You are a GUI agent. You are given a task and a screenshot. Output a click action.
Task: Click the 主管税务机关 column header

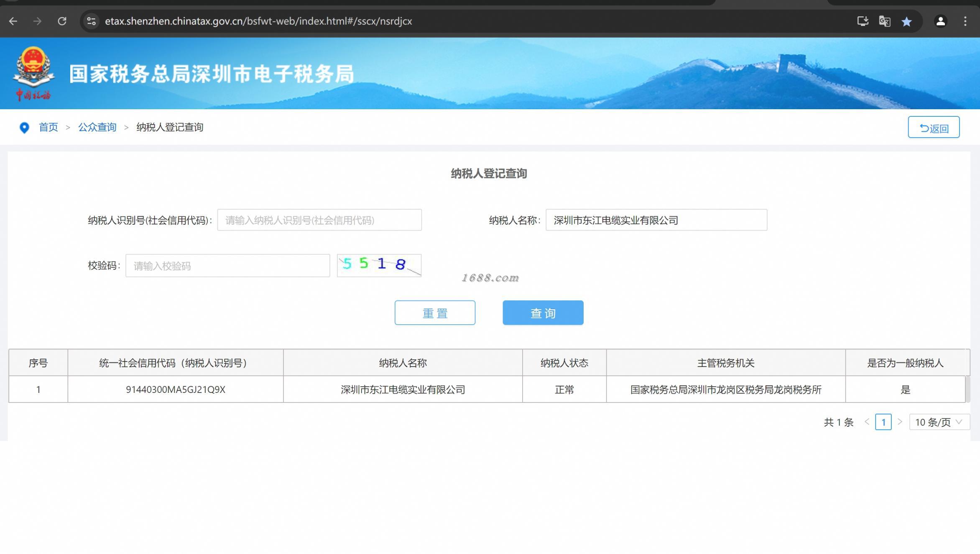pos(726,363)
